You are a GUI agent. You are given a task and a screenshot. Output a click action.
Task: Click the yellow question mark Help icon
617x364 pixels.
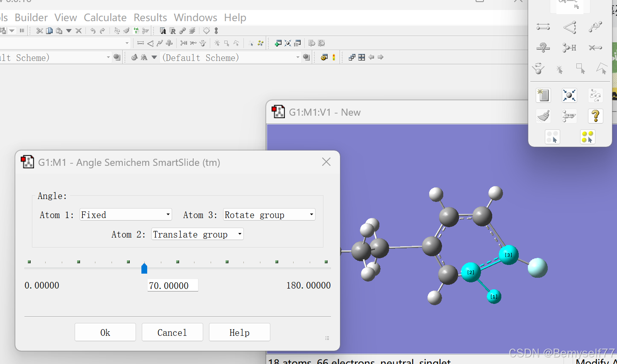(595, 116)
